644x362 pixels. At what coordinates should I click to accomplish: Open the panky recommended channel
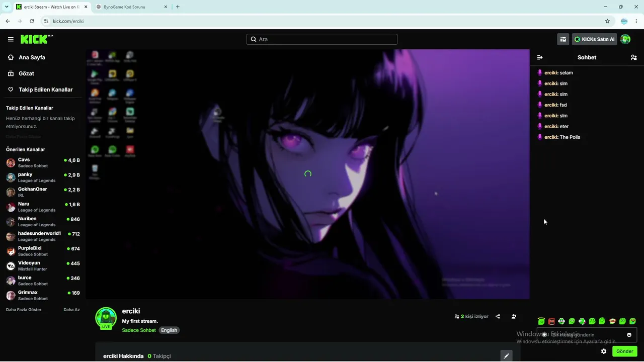click(43, 177)
